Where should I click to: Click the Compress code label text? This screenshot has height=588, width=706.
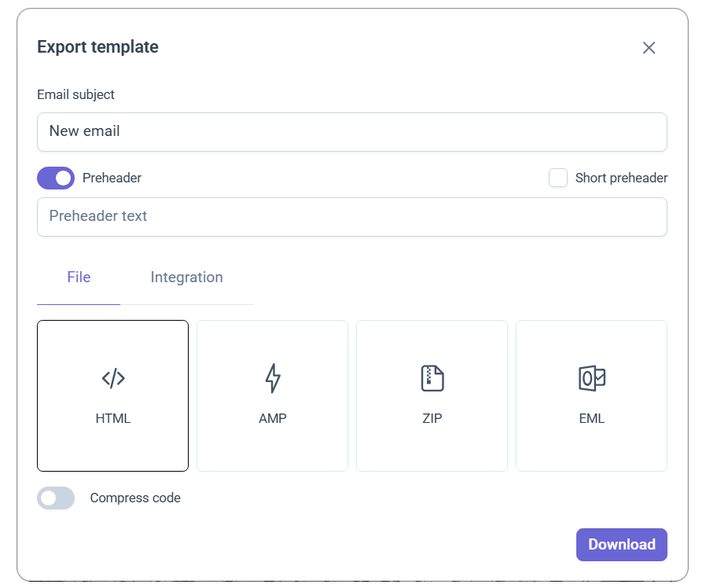click(x=135, y=498)
